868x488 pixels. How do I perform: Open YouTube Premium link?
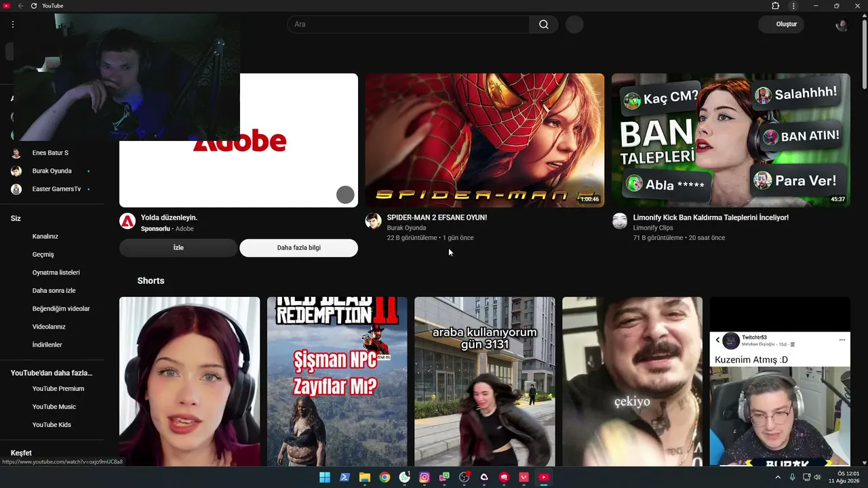click(58, 389)
